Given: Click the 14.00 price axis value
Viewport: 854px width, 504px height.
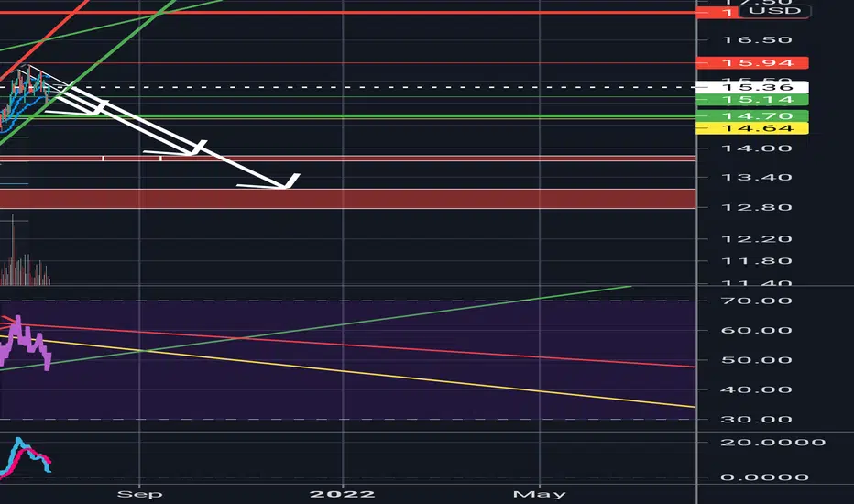Looking at the screenshot, I should 757,148.
